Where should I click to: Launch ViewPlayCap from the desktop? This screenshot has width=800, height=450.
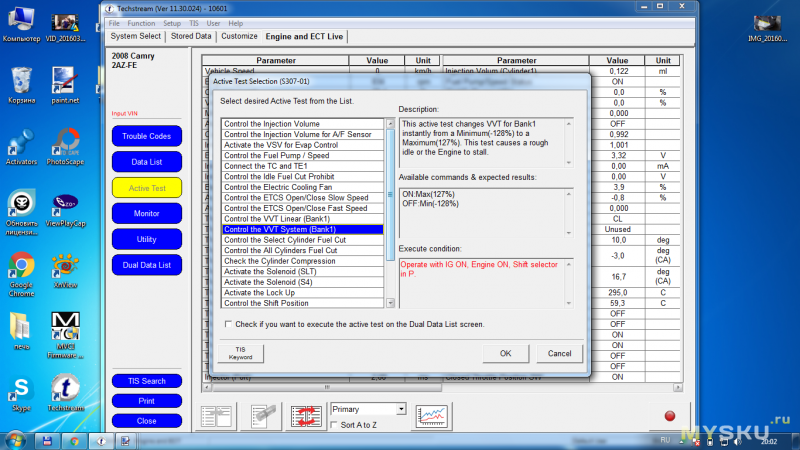(65, 210)
